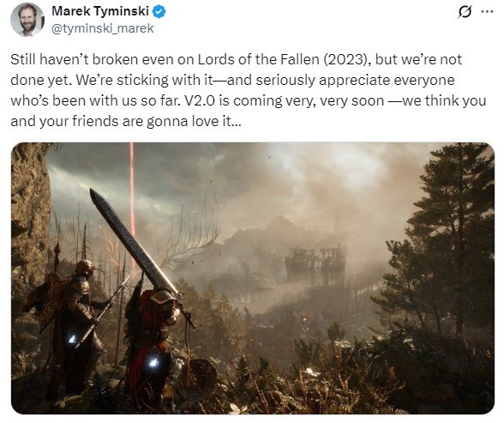The image size is (504, 423).
Task: Click the blue verified badge
Action: click(x=159, y=11)
